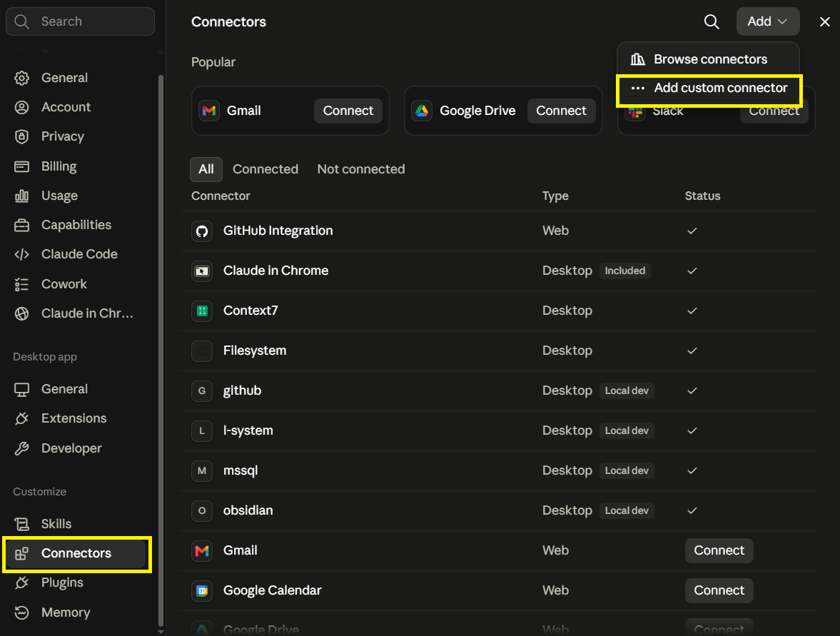Click the G letter icon for github row

pyautogui.click(x=202, y=390)
